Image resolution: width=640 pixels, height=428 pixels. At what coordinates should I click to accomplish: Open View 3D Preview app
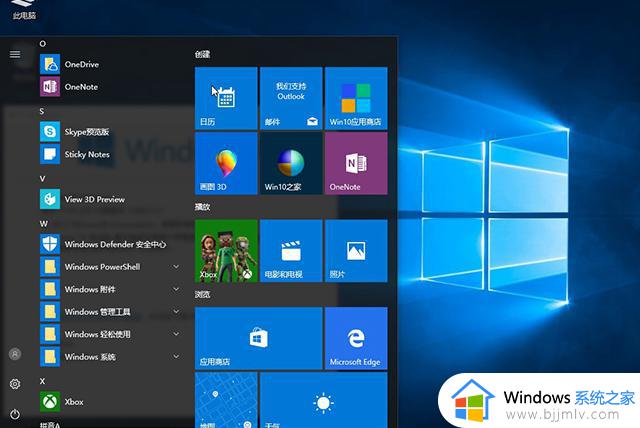pos(110,199)
